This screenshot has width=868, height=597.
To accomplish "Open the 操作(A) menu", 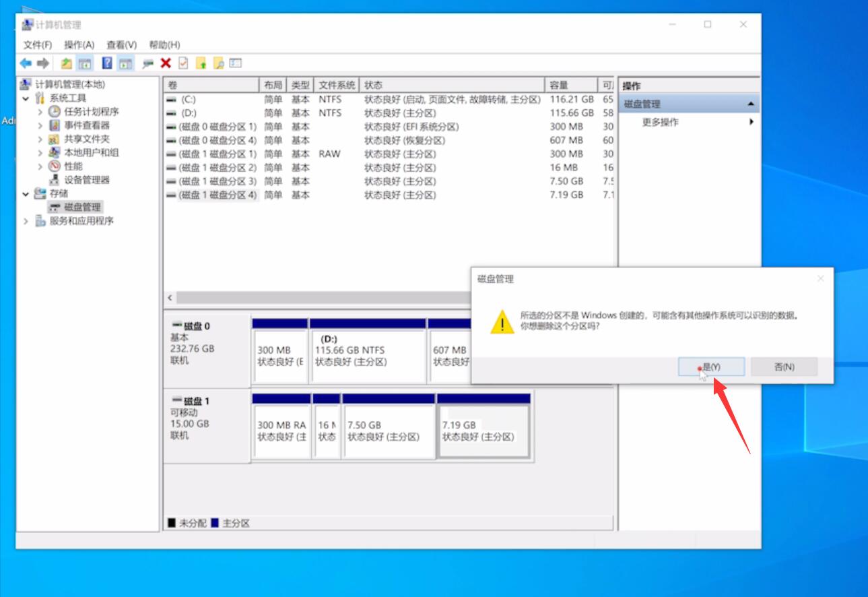I will (79, 44).
